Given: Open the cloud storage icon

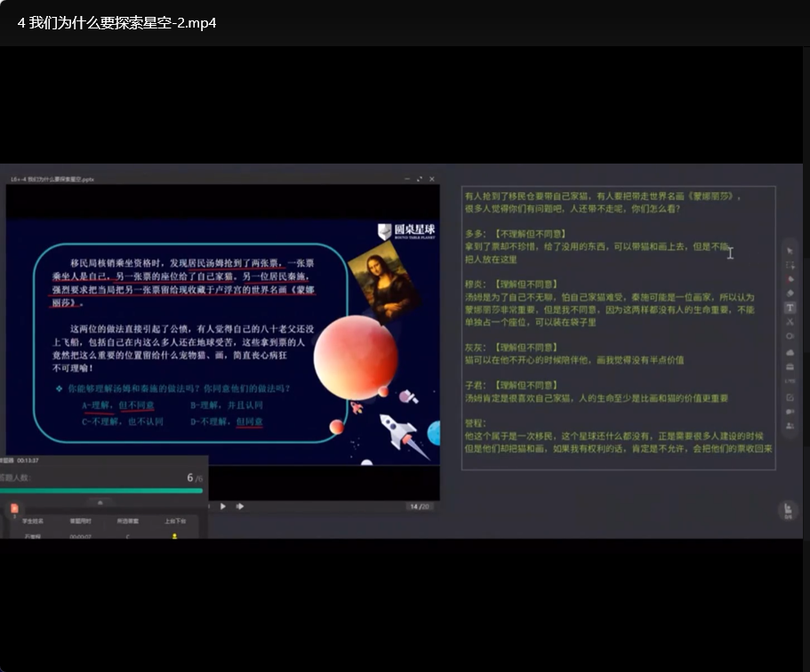Looking at the screenshot, I should tap(790, 352).
